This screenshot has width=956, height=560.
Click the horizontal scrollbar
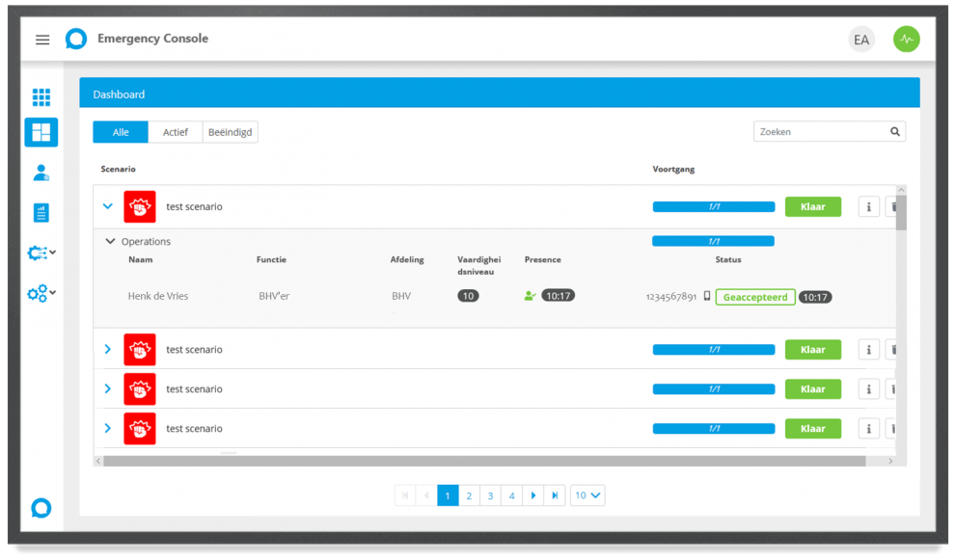pos(484,462)
